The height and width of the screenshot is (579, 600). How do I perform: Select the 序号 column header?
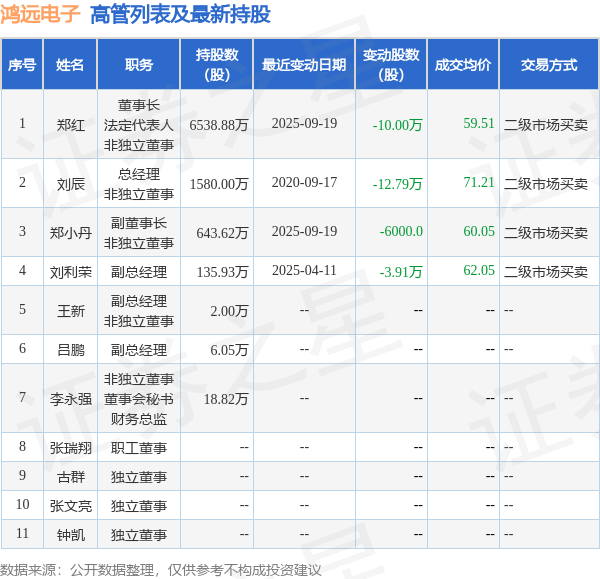tap(22, 65)
